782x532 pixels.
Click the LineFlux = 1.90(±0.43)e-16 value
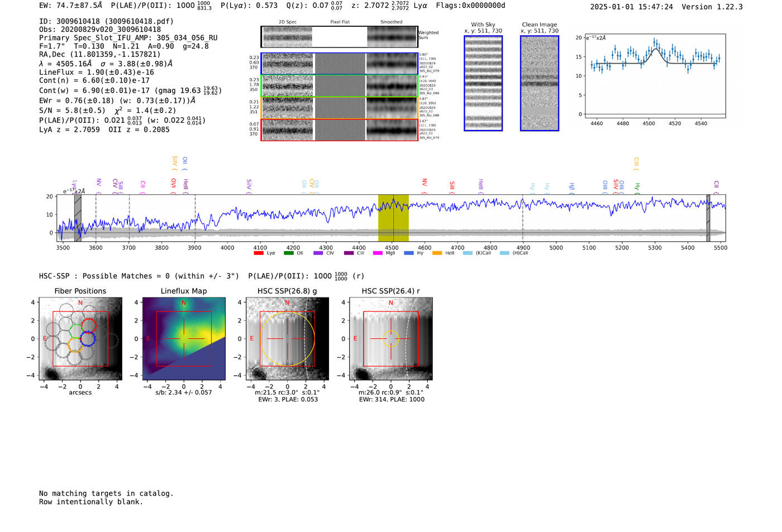pyautogui.click(x=97, y=73)
